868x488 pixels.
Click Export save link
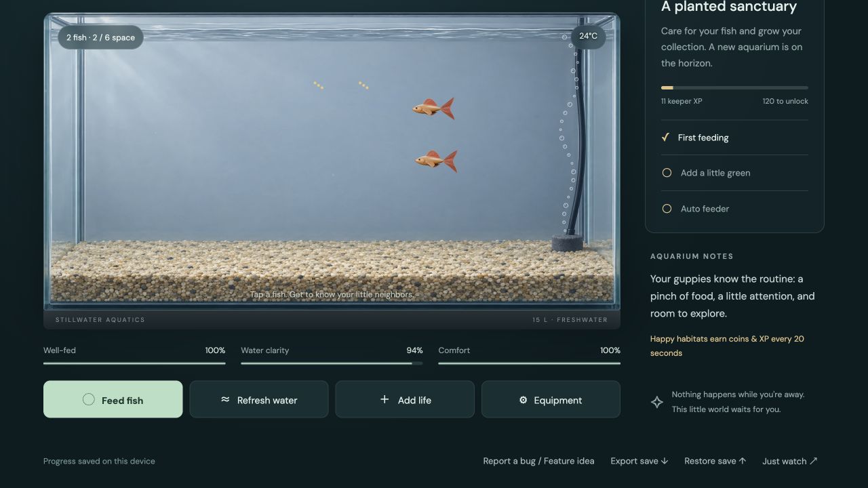639,461
